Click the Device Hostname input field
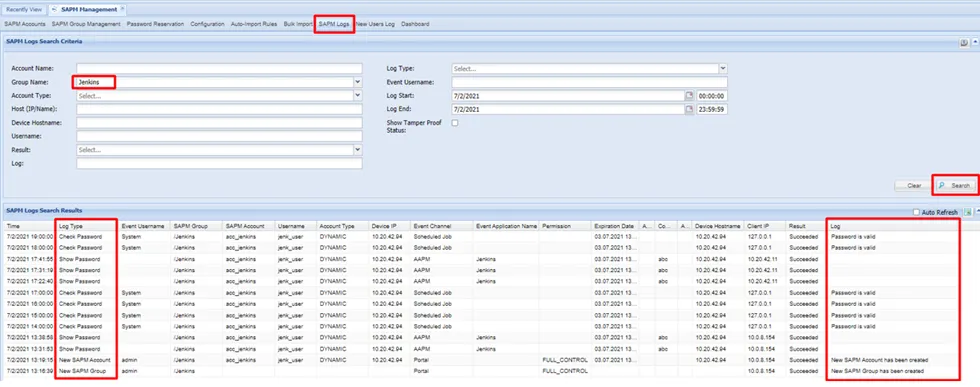The width and height of the screenshot is (980, 387). [x=219, y=123]
